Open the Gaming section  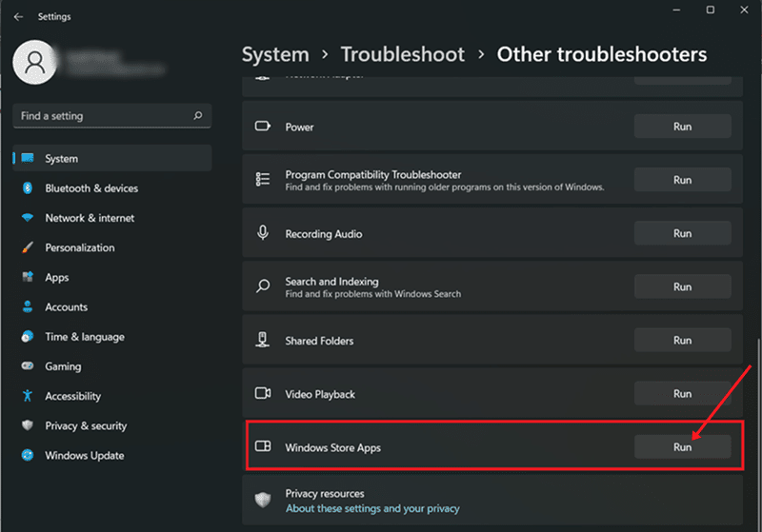click(63, 366)
